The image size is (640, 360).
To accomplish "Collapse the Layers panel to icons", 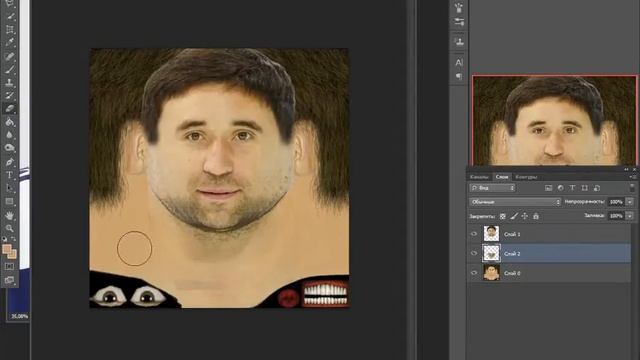I will tap(627, 169).
